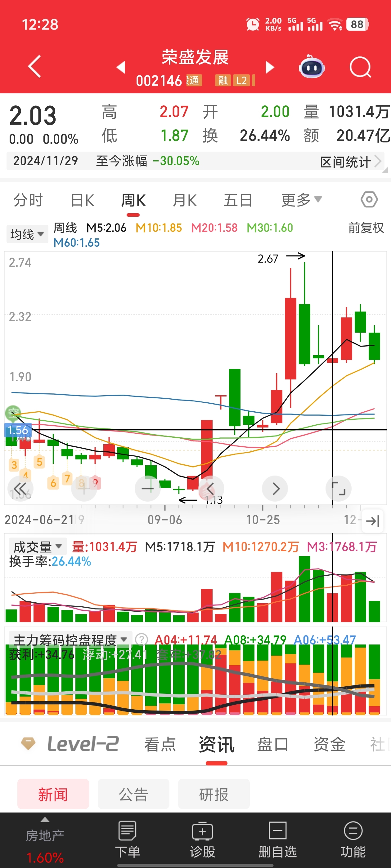Open the search magnifier icon
Viewport: 391px width, 868px height.
(x=360, y=67)
